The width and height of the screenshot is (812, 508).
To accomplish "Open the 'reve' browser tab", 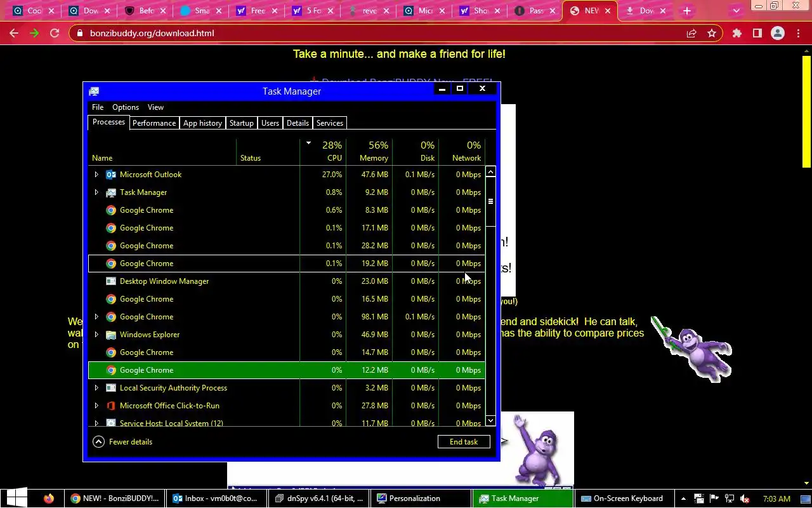I will 370,11.
